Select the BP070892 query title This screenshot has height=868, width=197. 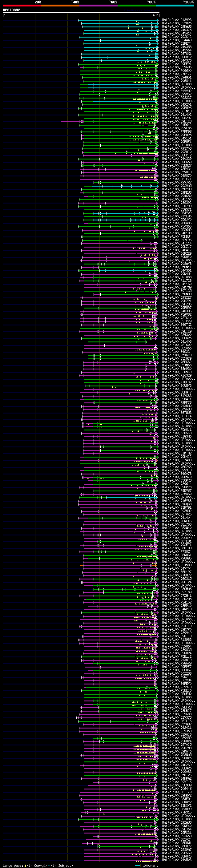11,10
